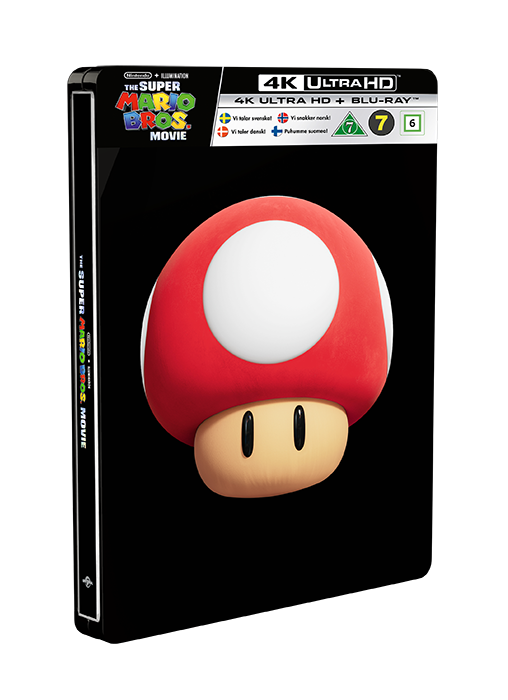The width and height of the screenshot is (508, 700).
Task: Click the mushroom's tan face
Action: (x=271, y=446)
